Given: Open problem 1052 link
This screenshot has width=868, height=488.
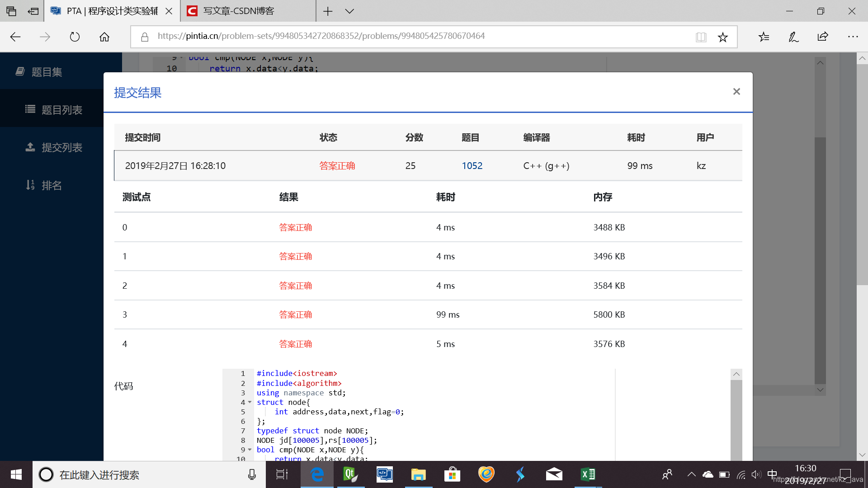Looking at the screenshot, I should coord(472,165).
